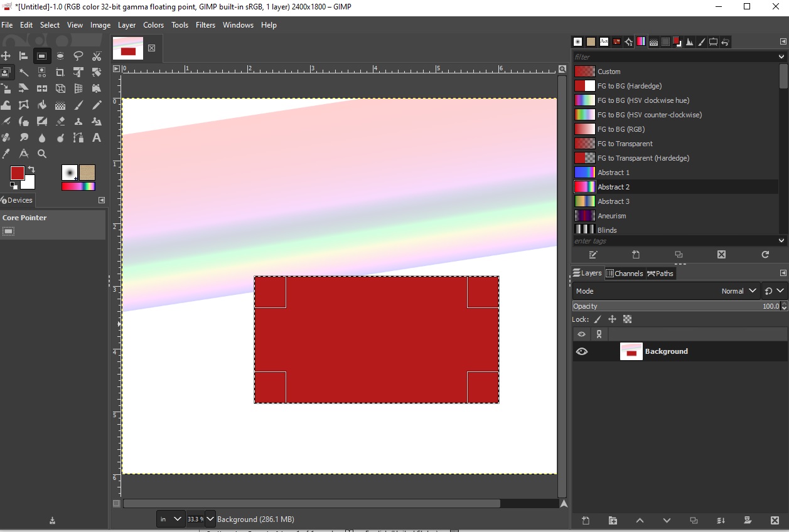Select the Paths tool in toolbox

pyautogui.click(x=78, y=137)
